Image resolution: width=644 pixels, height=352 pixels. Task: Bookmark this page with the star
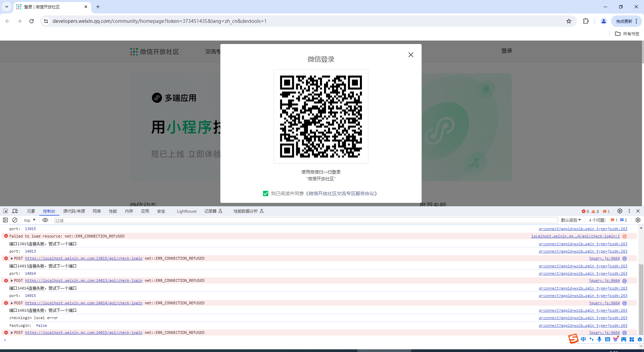569,21
